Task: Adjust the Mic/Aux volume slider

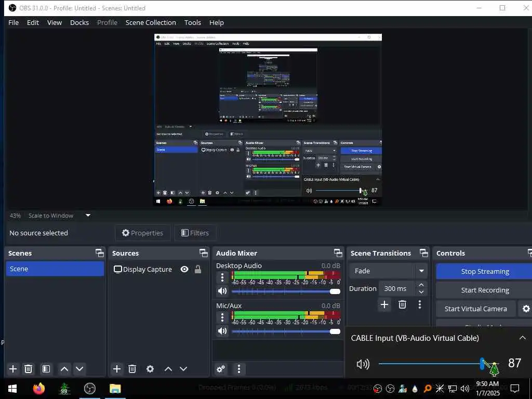Action: coord(286,331)
